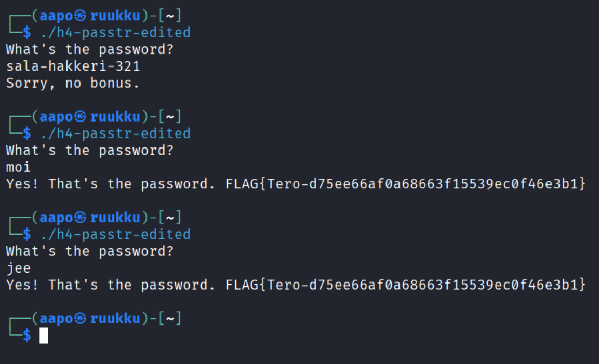Click the tilde directory in the second prompt
The height and width of the screenshot is (364, 599).
170,117
